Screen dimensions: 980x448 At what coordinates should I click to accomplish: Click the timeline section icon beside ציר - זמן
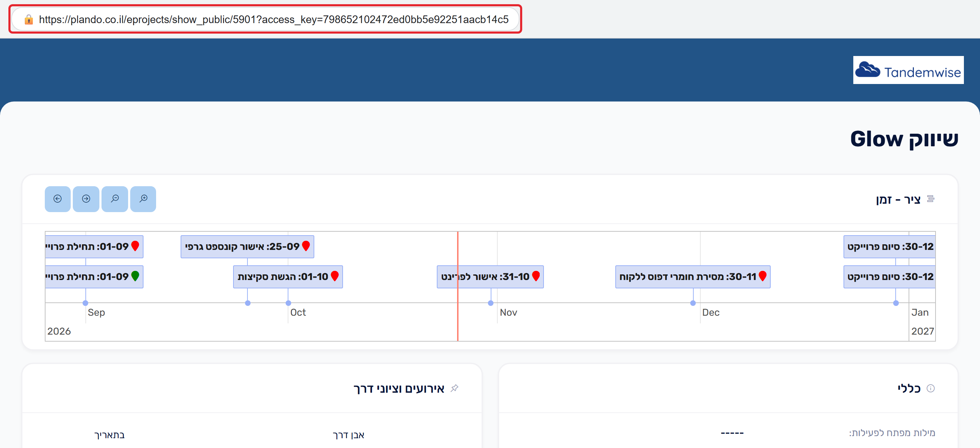pyautogui.click(x=931, y=199)
